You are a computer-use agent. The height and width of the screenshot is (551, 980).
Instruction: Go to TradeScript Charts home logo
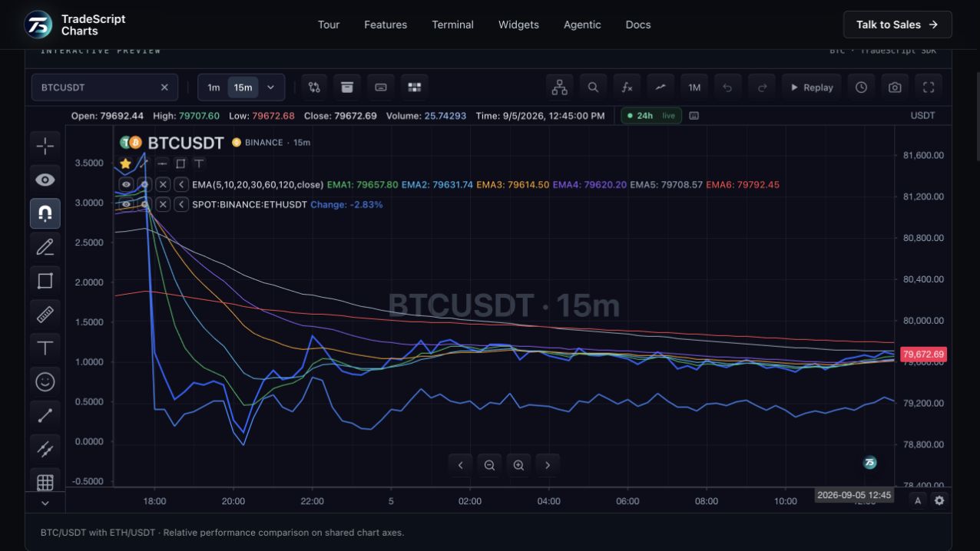(x=75, y=25)
